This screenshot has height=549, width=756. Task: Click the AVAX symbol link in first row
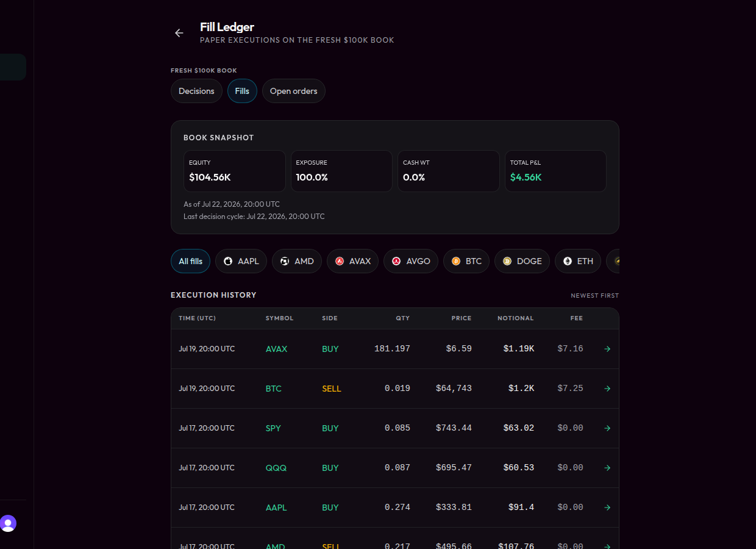(276, 349)
